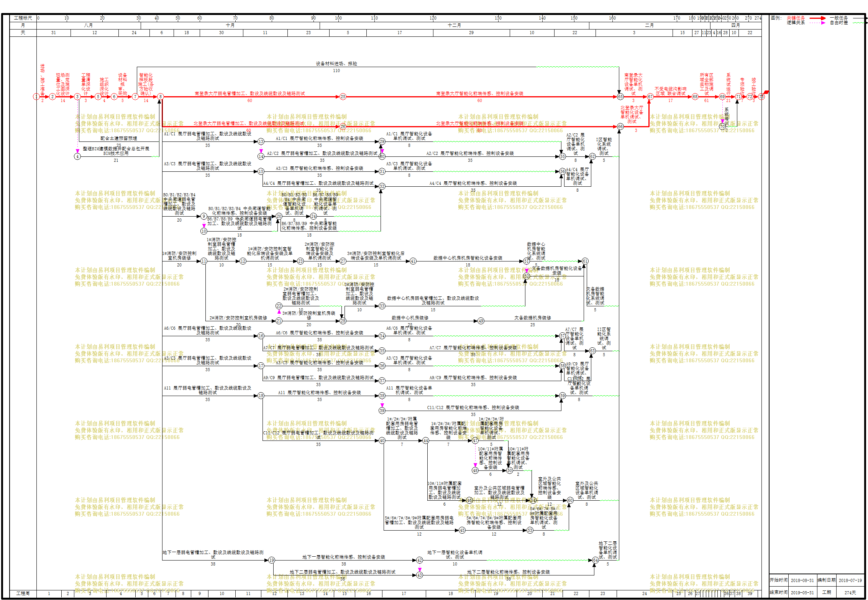Screen dimensions: 868x600
Task: Select node 54 in outdoor public area section
Action: tap(533, 500)
